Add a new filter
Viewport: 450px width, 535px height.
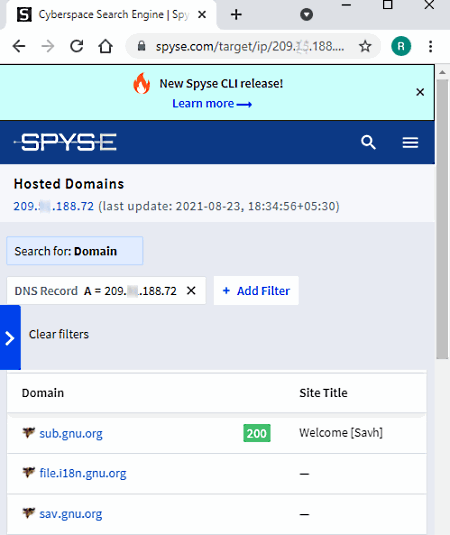[256, 291]
